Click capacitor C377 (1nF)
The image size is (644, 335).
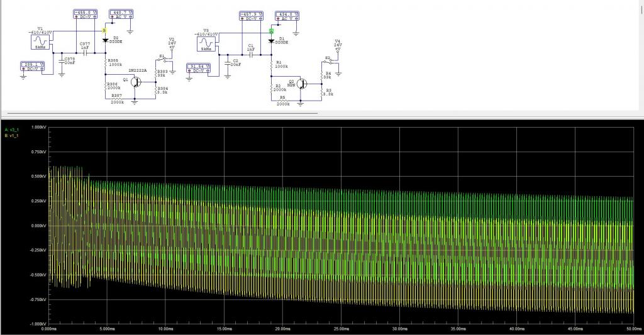point(84,52)
